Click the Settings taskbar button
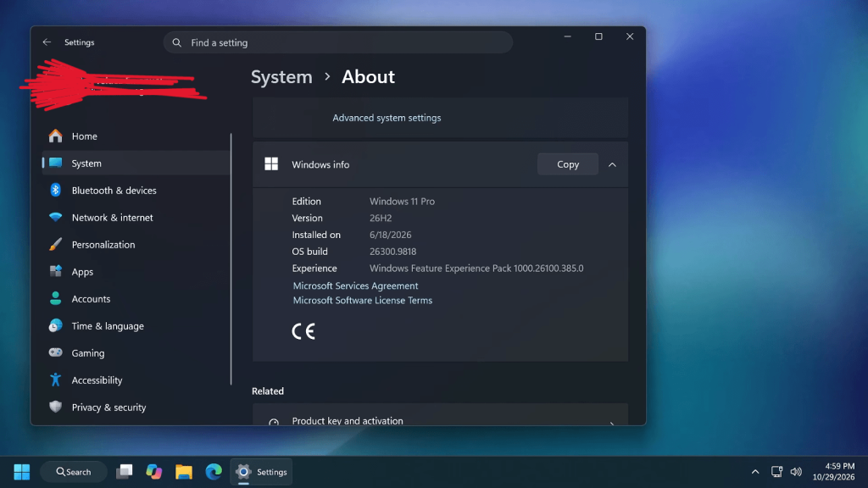The image size is (868, 488). 261,472
